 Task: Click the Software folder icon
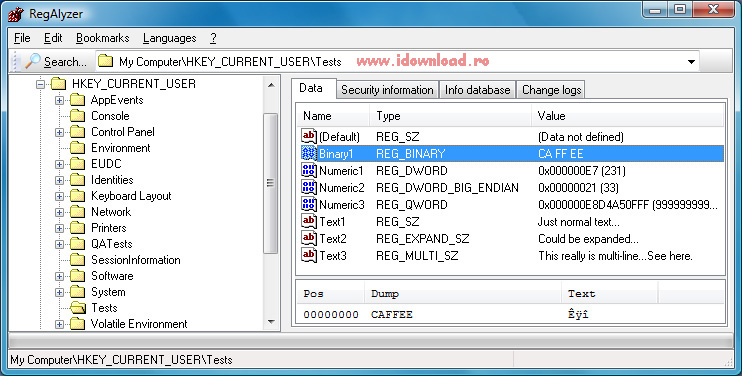[x=78, y=276]
